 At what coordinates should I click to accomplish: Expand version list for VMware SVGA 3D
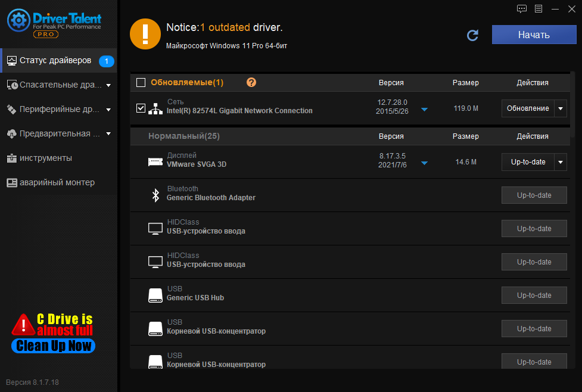point(425,163)
